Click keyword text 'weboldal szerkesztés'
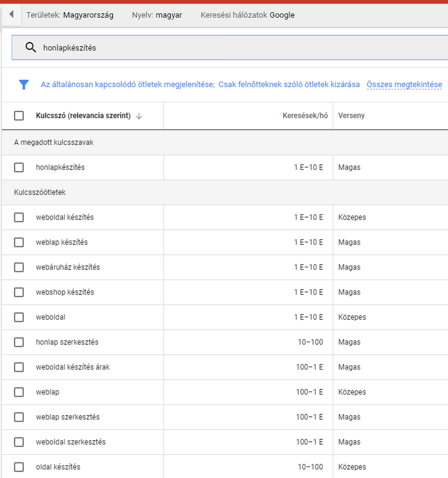This screenshot has height=478, width=448. pyautogui.click(x=71, y=442)
